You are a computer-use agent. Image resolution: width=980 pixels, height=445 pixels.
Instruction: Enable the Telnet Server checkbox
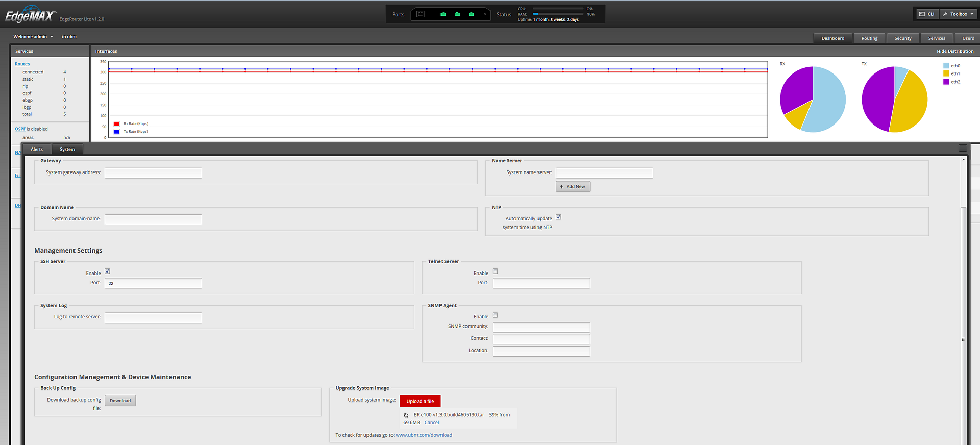pos(495,271)
